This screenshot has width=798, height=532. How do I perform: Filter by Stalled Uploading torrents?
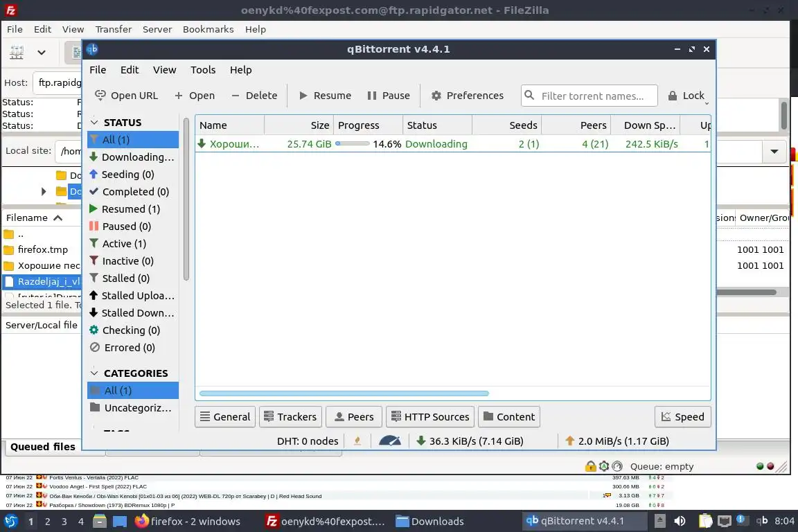coord(133,295)
